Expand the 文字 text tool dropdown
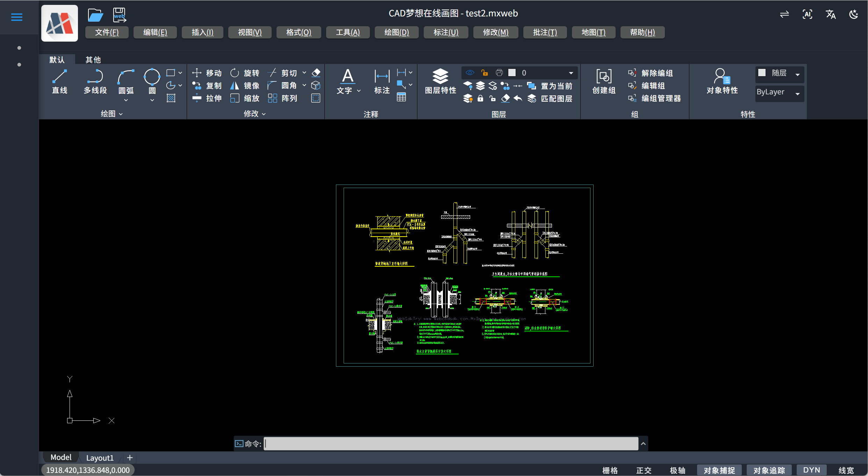This screenshot has width=868, height=476. (x=359, y=91)
